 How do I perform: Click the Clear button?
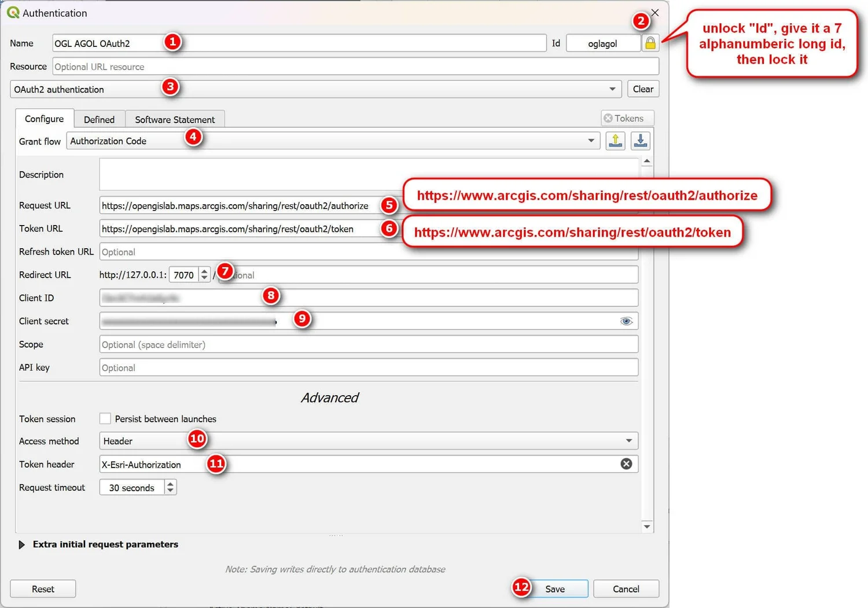pyautogui.click(x=643, y=89)
